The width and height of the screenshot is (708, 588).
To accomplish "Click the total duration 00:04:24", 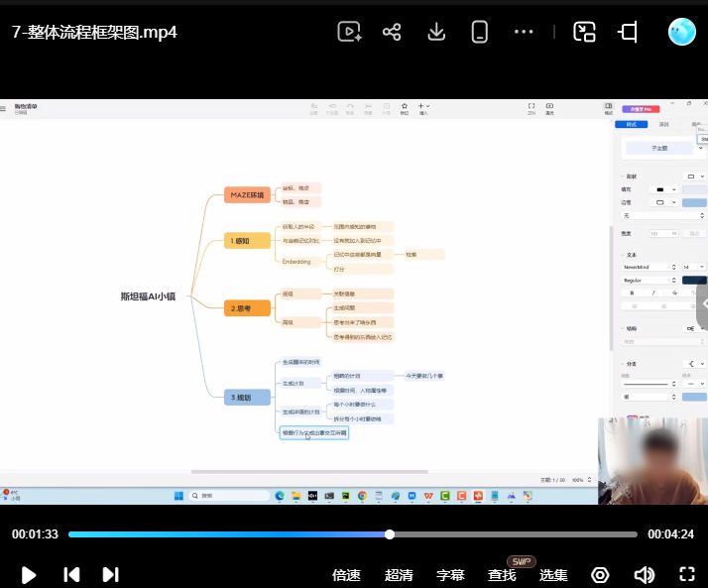I will [670, 534].
